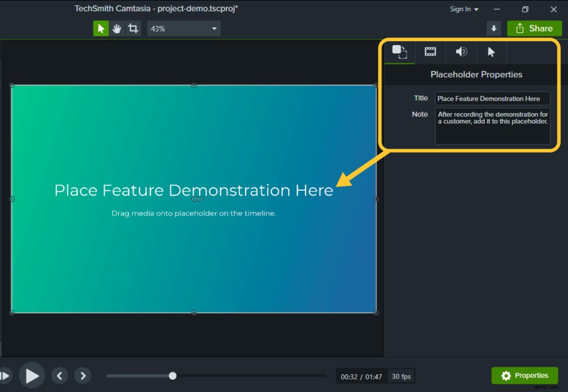This screenshot has width=568, height=392.
Task: Click the download arrow next to Share
Action: [494, 28]
